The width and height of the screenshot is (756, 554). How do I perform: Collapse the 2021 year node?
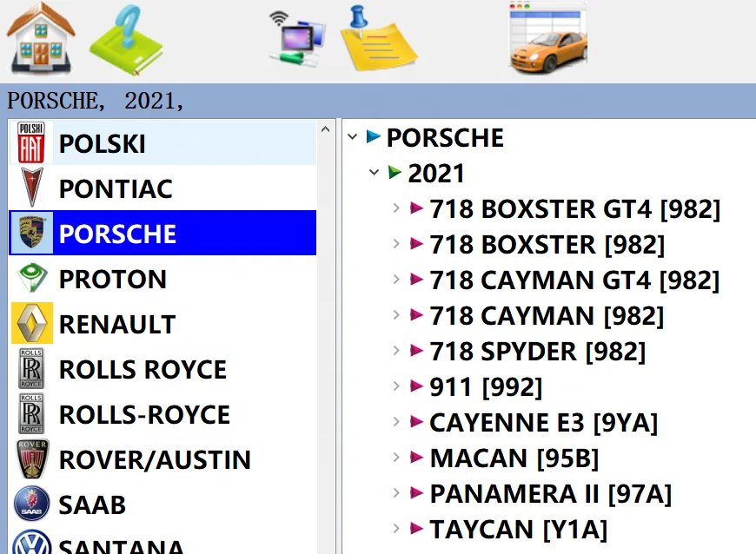374,172
